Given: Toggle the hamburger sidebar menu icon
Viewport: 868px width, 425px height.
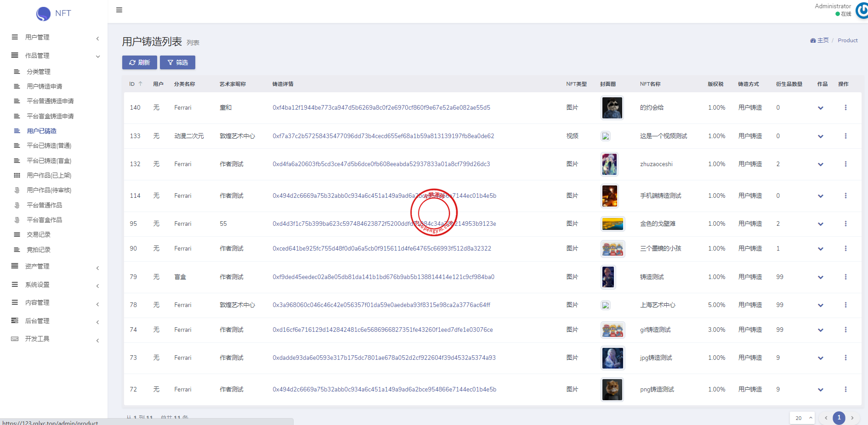Looking at the screenshot, I should [119, 10].
